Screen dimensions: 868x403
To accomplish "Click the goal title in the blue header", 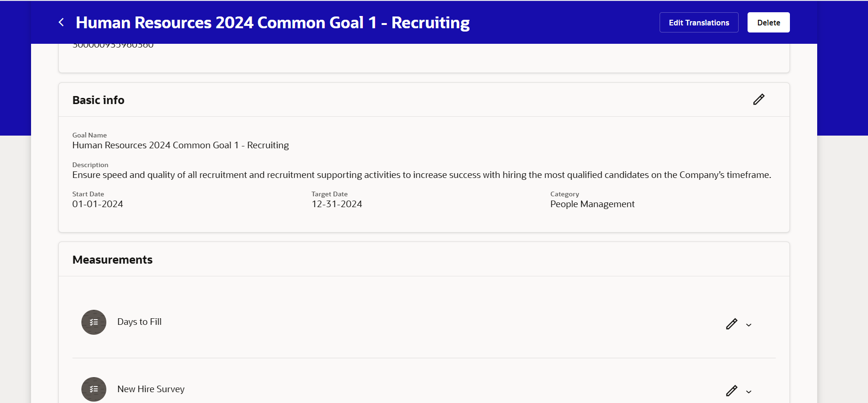I will pyautogui.click(x=273, y=22).
